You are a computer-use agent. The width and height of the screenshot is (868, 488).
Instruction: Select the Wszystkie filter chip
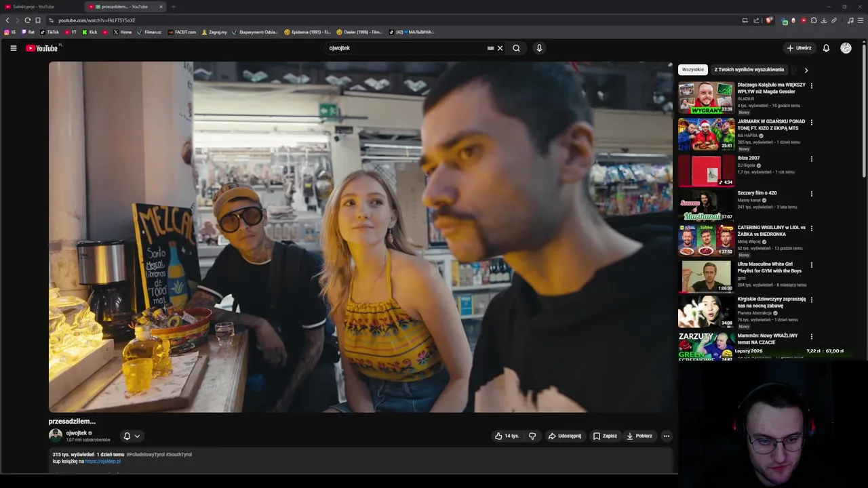693,70
